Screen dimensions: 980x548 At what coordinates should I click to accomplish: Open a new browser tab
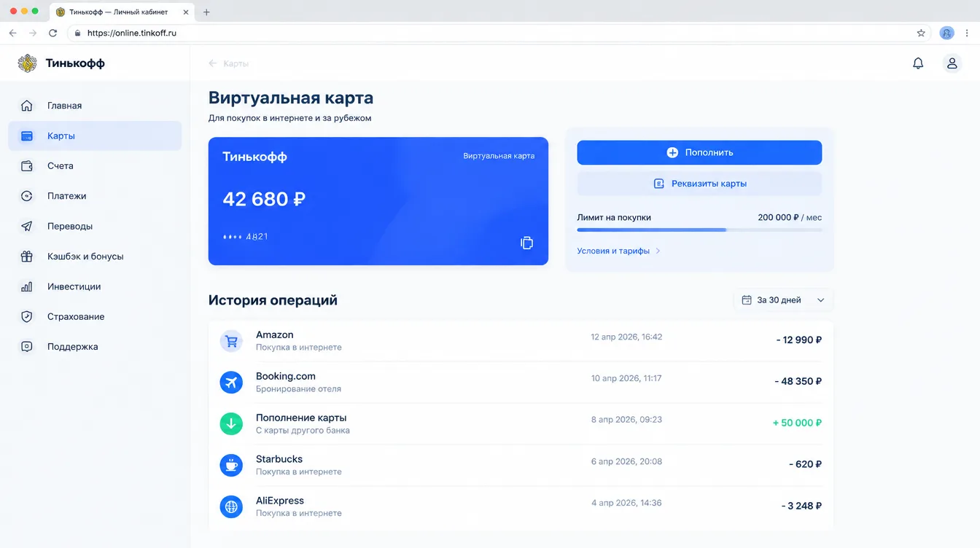click(x=206, y=12)
